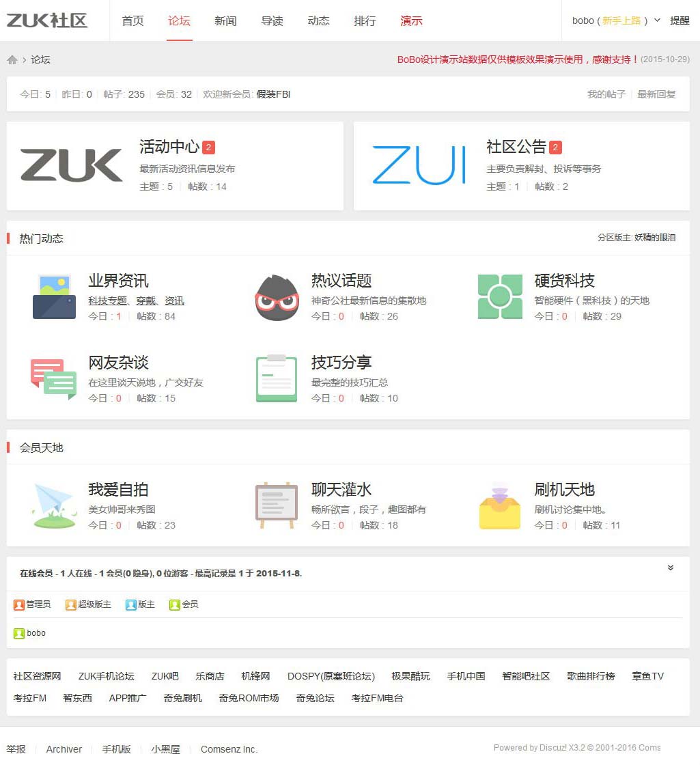This screenshot has width=700, height=769.
Task: Click the 硬货科技 green puzzle icon
Action: pos(500,296)
